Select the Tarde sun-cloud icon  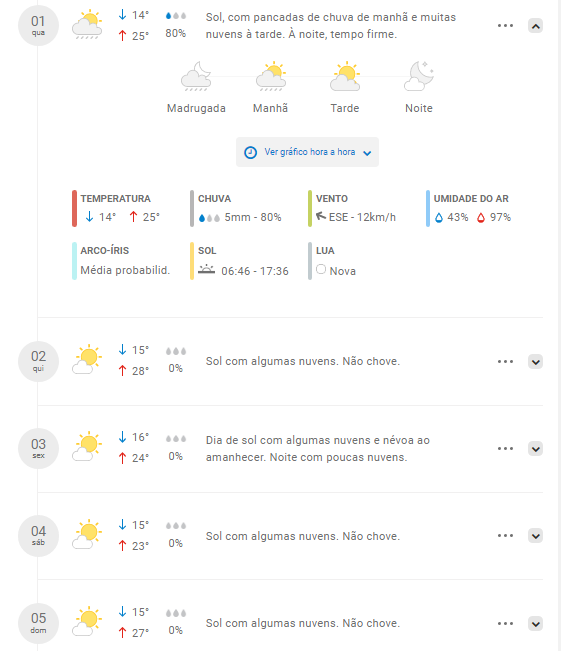tap(345, 76)
